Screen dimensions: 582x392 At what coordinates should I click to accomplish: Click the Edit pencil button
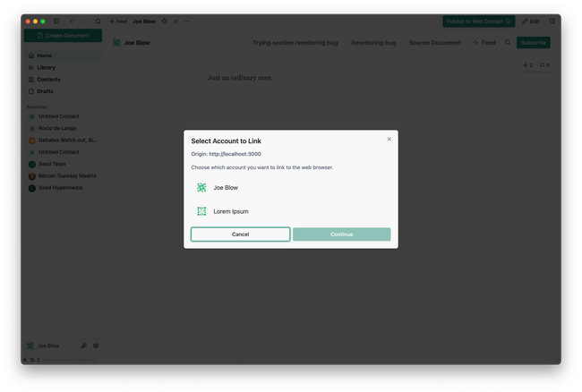(x=531, y=21)
